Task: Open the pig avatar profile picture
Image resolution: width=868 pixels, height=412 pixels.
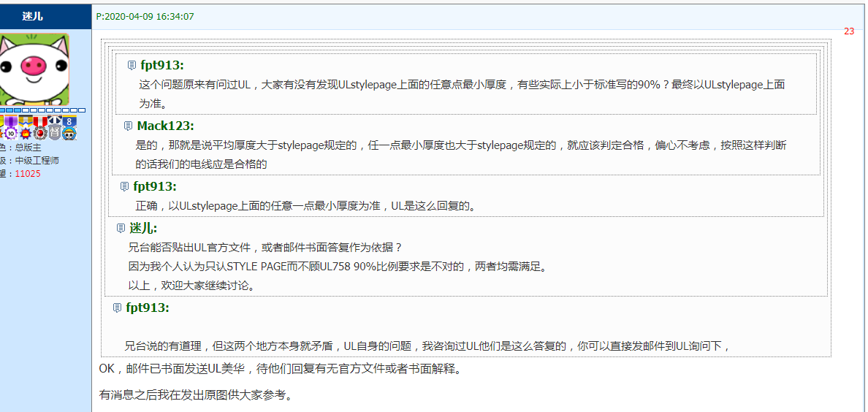Action: click(34, 69)
